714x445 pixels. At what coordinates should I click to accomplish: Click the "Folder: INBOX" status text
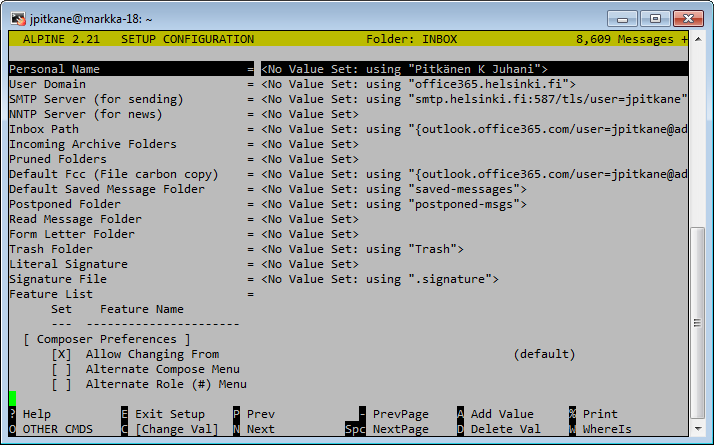pos(412,39)
